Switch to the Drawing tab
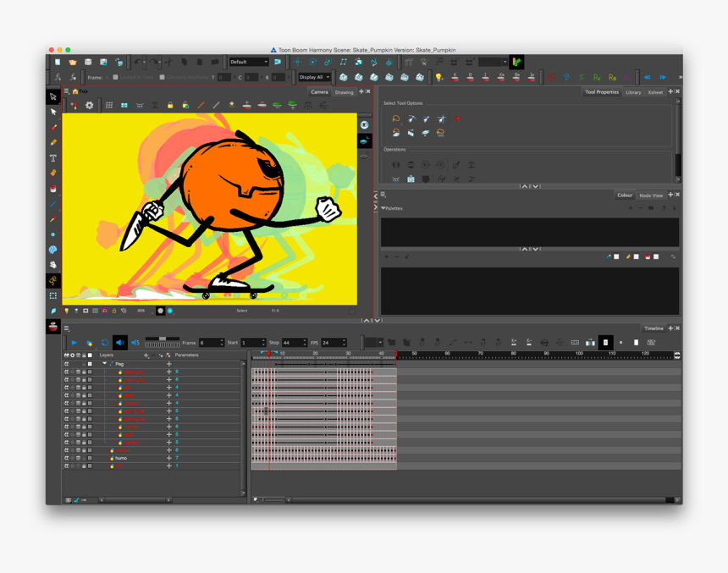Screen dimensions: 728x573 click(x=344, y=92)
